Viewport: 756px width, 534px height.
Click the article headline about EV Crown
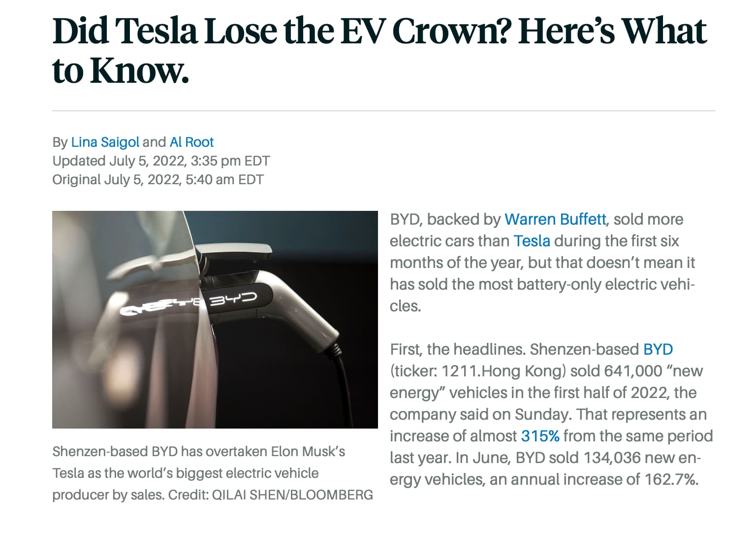pyautogui.click(x=379, y=51)
